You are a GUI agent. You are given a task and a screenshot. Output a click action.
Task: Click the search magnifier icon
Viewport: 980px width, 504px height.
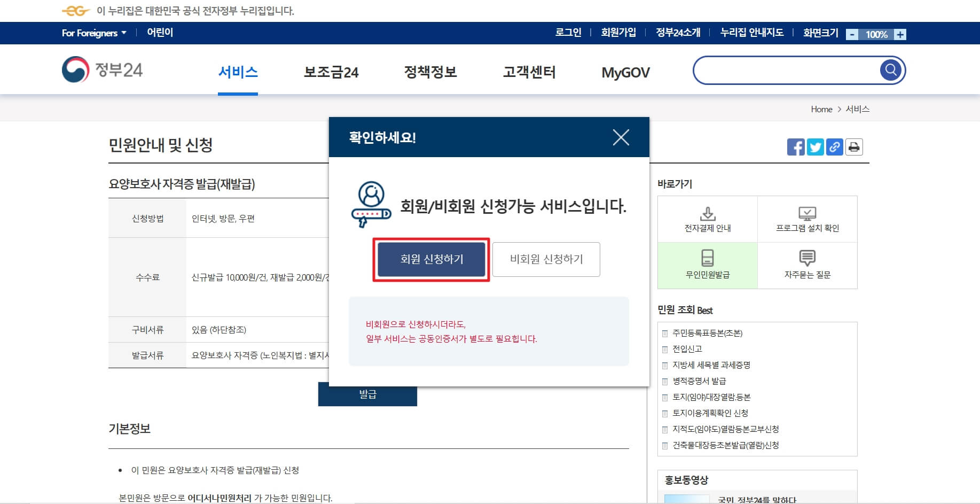pos(890,69)
